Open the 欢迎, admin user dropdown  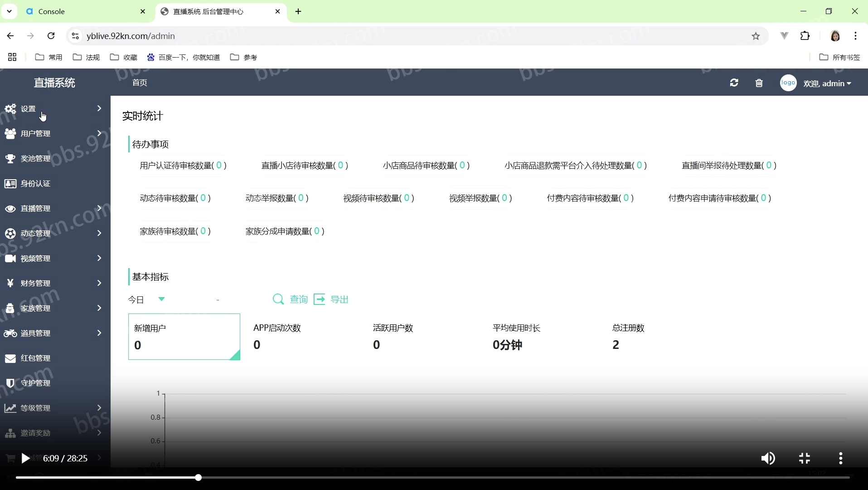(827, 83)
